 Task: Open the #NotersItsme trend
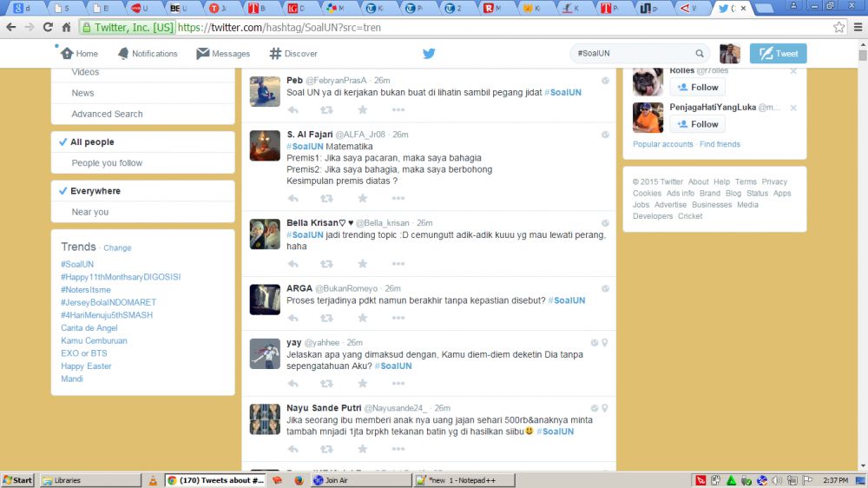(x=85, y=290)
